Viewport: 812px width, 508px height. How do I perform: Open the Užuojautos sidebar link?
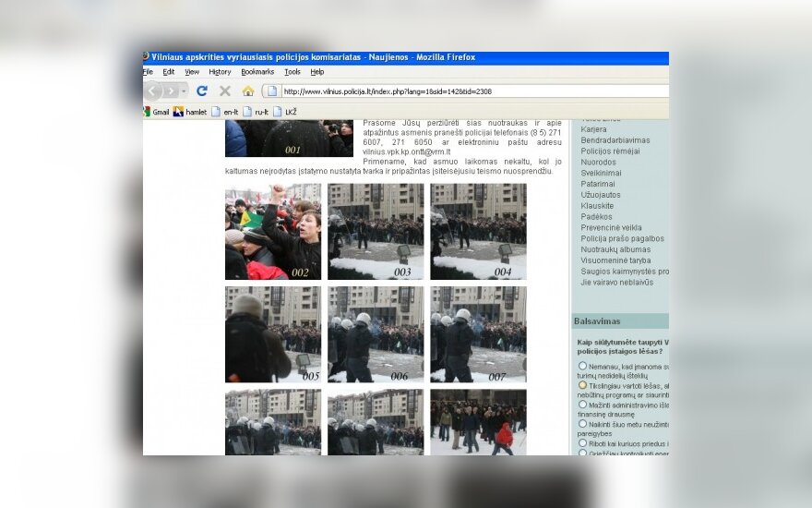(x=600, y=194)
